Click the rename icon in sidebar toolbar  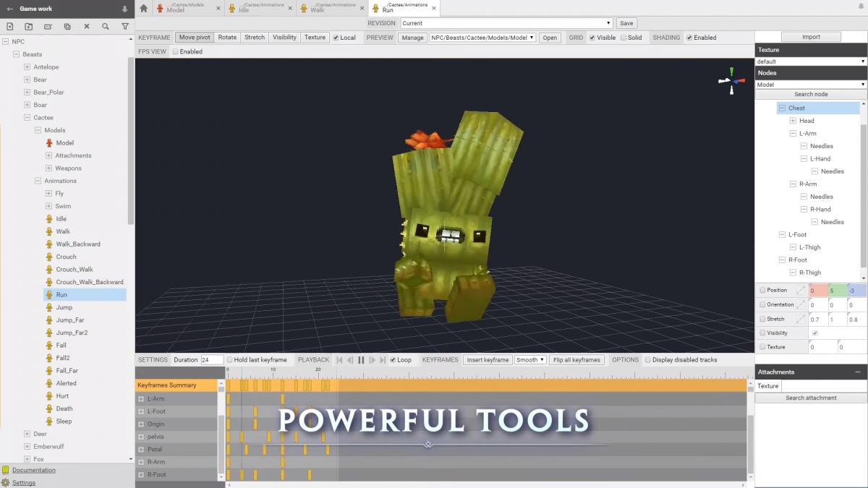pos(48,26)
